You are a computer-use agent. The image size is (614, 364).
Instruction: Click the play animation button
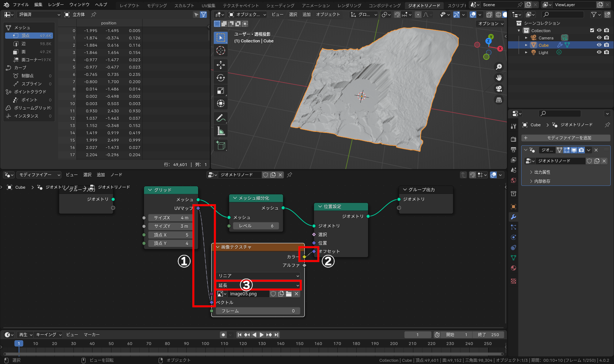[262, 335]
